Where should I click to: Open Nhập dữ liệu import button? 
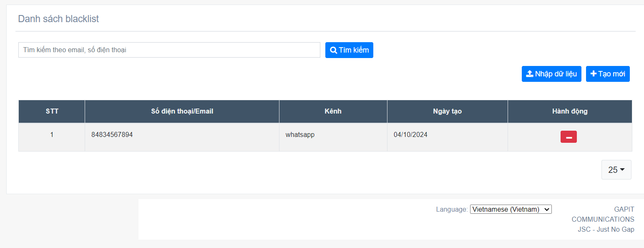(551, 74)
